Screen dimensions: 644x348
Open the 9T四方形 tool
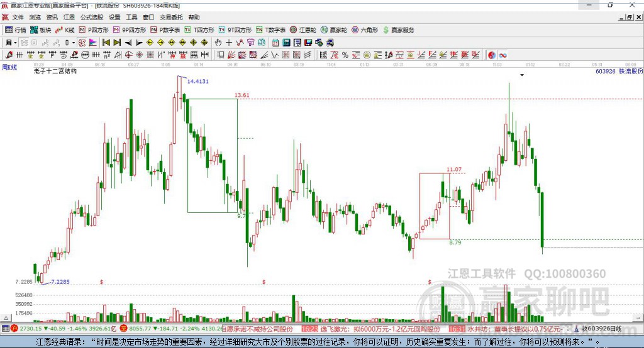pos(235,30)
